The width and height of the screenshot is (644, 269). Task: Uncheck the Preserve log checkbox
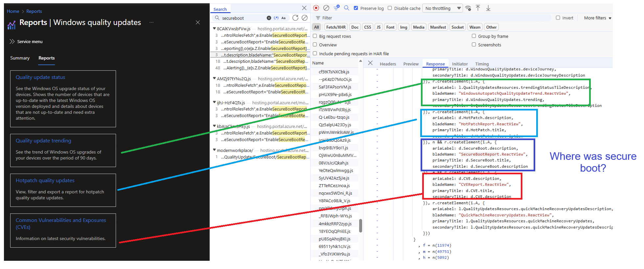point(356,8)
